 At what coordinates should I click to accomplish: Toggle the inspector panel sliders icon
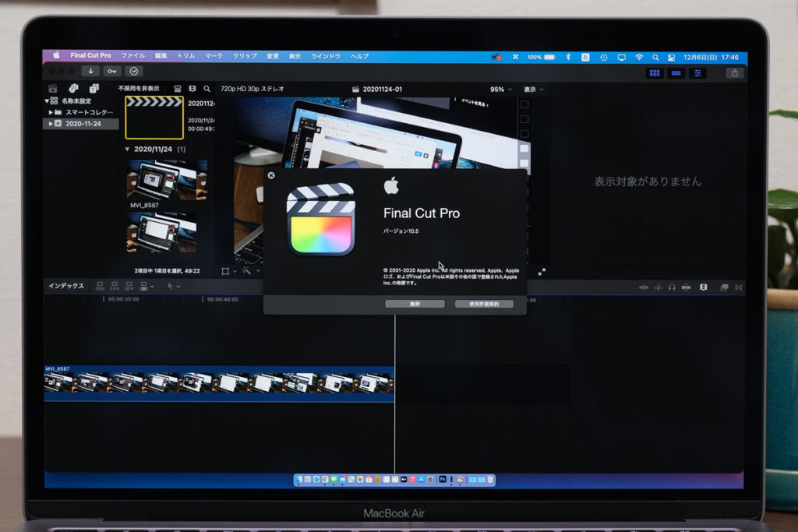[x=697, y=73]
